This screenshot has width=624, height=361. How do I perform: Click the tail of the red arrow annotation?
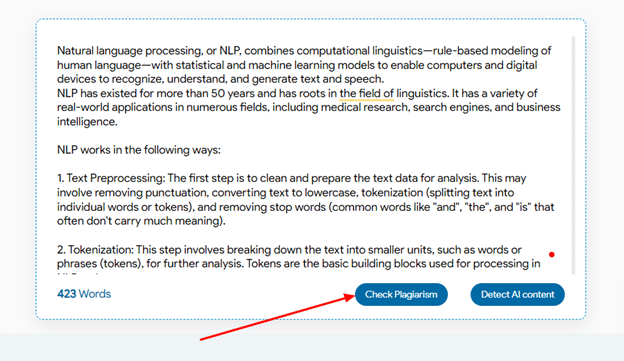[201, 340]
